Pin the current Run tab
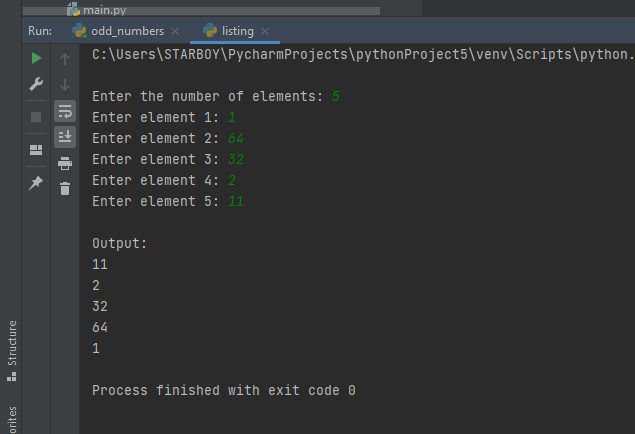The width and height of the screenshot is (635, 434). pyautogui.click(x=36, y=183)
